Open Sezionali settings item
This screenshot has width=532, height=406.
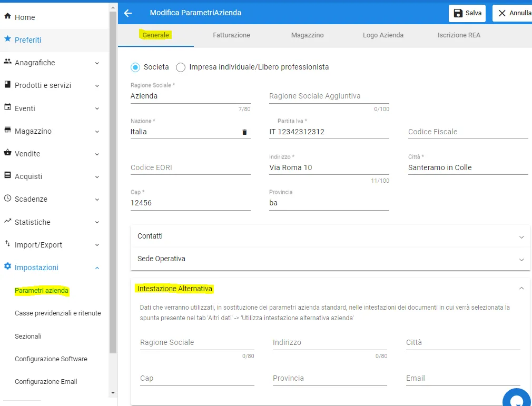28,336
